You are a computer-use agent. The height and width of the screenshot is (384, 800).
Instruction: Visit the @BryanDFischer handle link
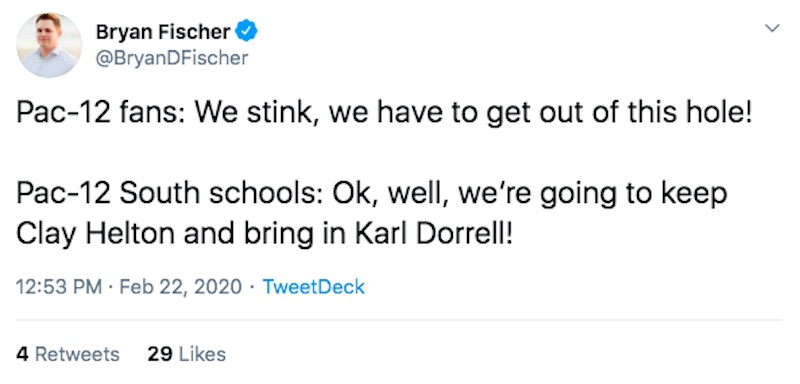[x=172, y=58]
